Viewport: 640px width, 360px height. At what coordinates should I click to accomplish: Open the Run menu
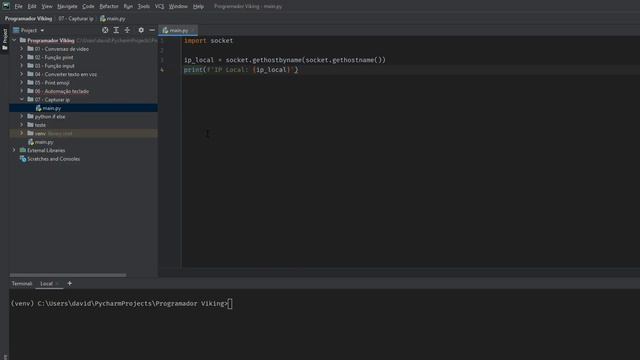[128, 7]
